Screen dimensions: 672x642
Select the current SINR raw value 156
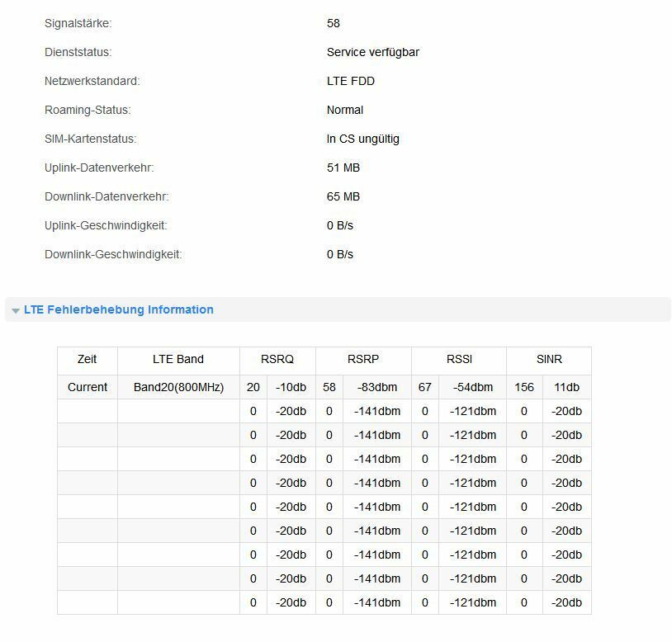click(x=524, y=387)
